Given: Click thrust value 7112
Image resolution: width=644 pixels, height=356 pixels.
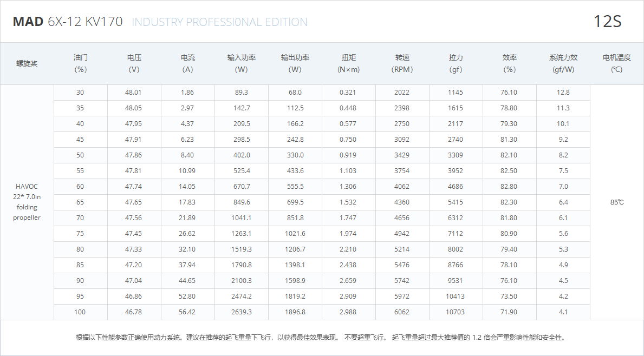Looking at the screenshot, I should (456, 233).
